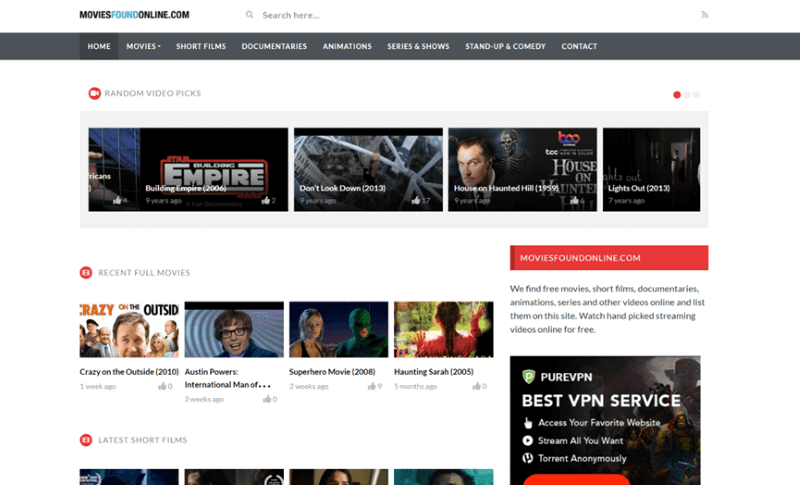
Task: Open Superhero Movie (2008) title link
Action: pyautogui.click(x=332, y=372)
